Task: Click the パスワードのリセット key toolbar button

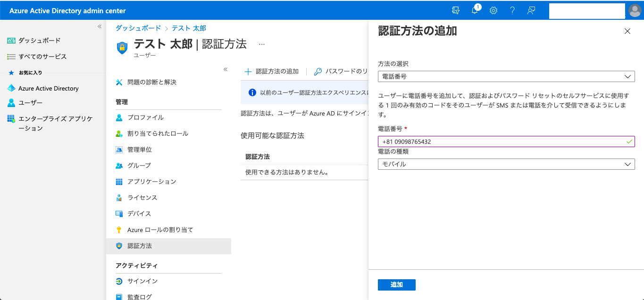Action: coord(341,71)
